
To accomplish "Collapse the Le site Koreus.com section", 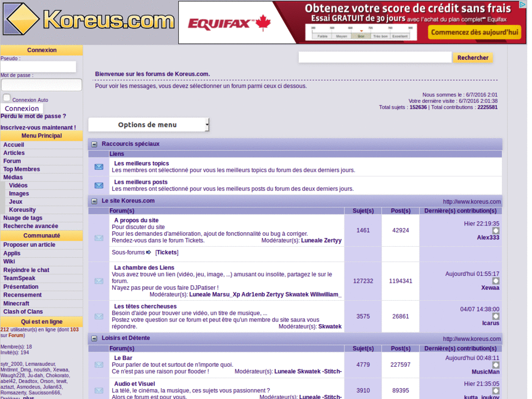I will [x=95, y=202].
